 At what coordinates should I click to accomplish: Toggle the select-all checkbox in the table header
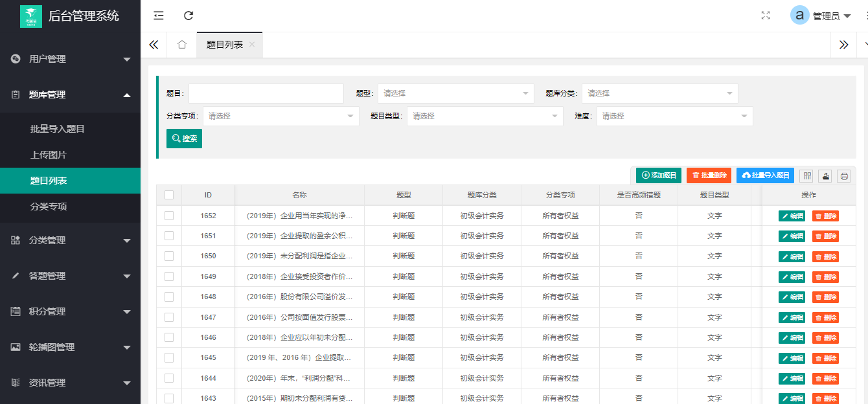pyautogui.click(x=169, y=195)
